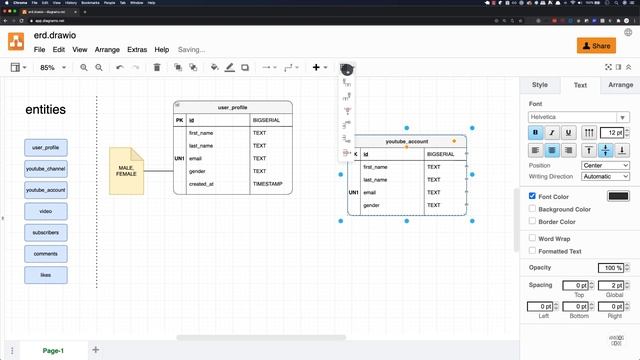The image size is (640, 360).
Task: Open the Helvetica font family dropdown
Action: [x=578, y=117]
